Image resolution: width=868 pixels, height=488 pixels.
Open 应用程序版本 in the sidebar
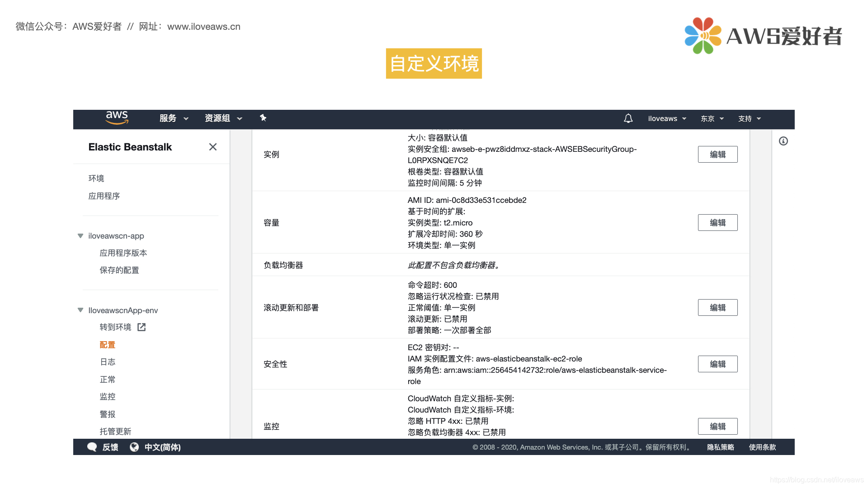[123, 253]
